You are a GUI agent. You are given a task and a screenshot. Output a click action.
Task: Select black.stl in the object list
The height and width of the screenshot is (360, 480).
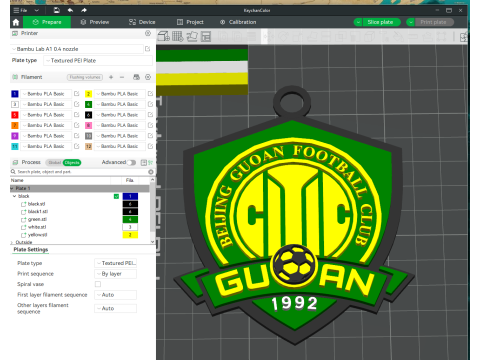[x=36, y=204]
